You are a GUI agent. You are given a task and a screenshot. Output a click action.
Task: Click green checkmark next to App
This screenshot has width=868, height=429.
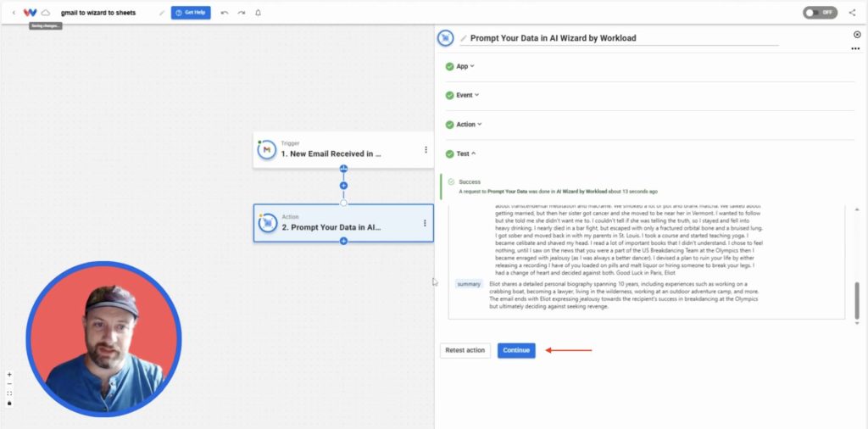[x=449, y=66]
